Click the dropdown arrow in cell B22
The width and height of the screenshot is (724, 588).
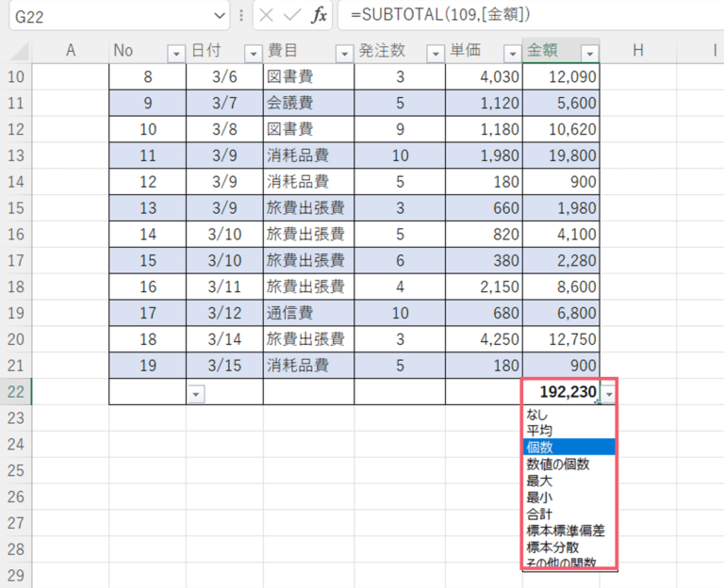coord(196,394)
